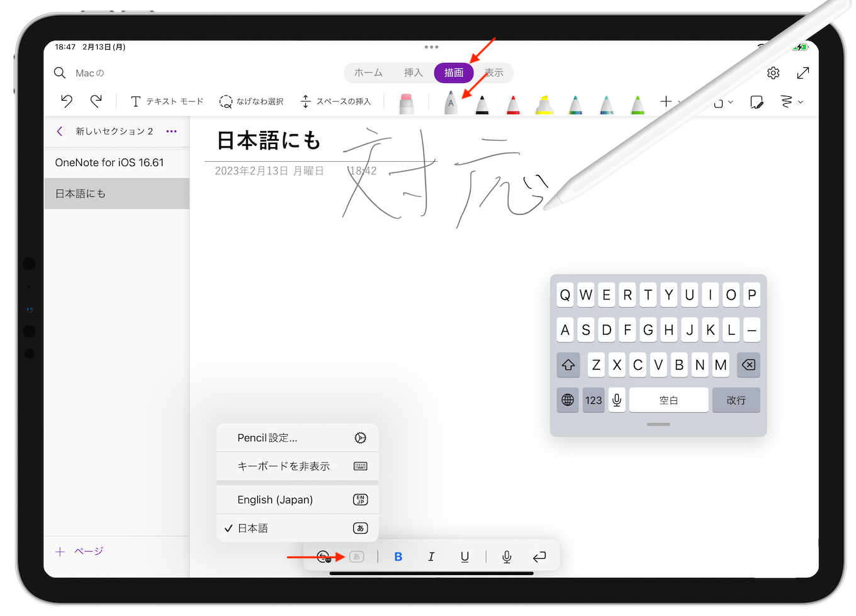This screenshot has height=616, width=856.
Task: Open the settings gear icon
Action: pos(773,73)
